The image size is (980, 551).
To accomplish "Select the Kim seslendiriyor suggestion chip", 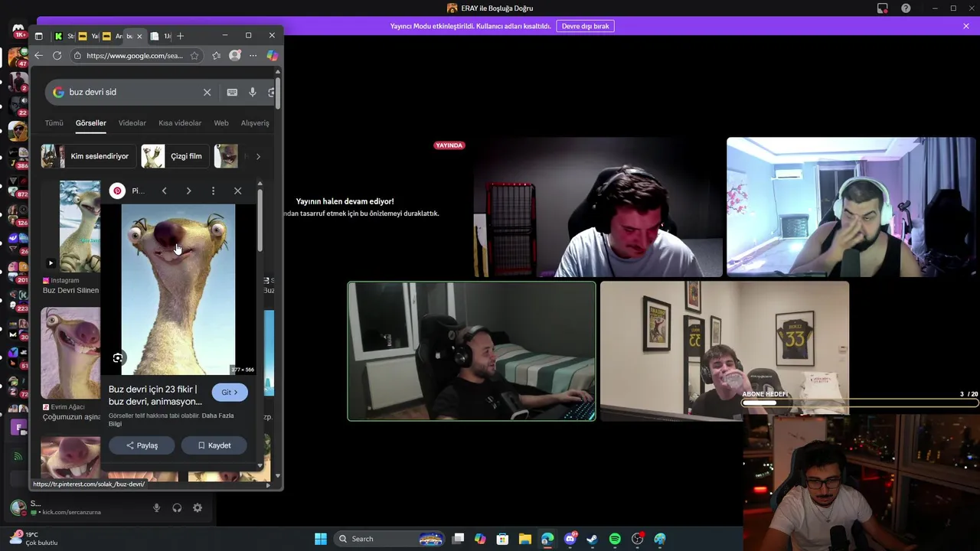I will (x=89, y=156).
